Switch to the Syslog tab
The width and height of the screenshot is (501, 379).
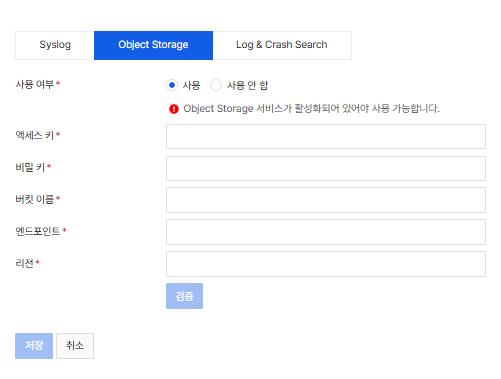pos(55,45)
